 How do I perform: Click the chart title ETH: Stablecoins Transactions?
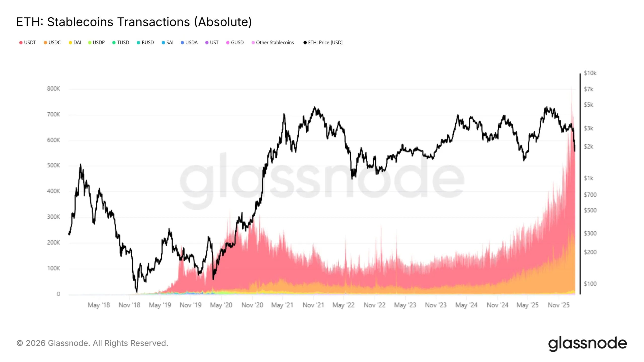coord(134,22)
